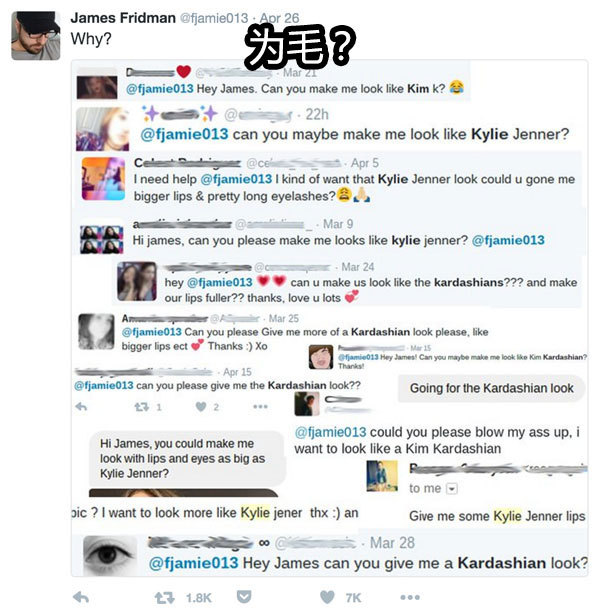Reply to the Apr 15 embedded Kardashian look tweet
This screenshot has width=600, height=616.
pyautogui.click(x=81, y=407)
